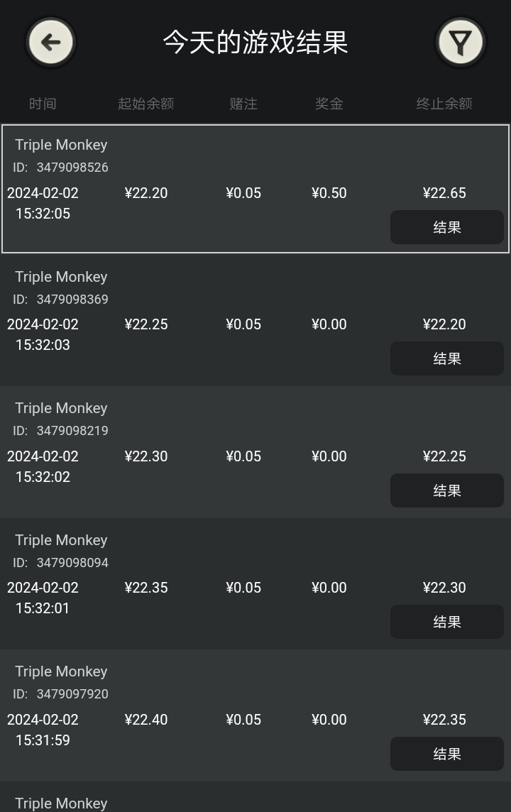
Task: Click the 奖金 column header
Action: click(329, 104)
